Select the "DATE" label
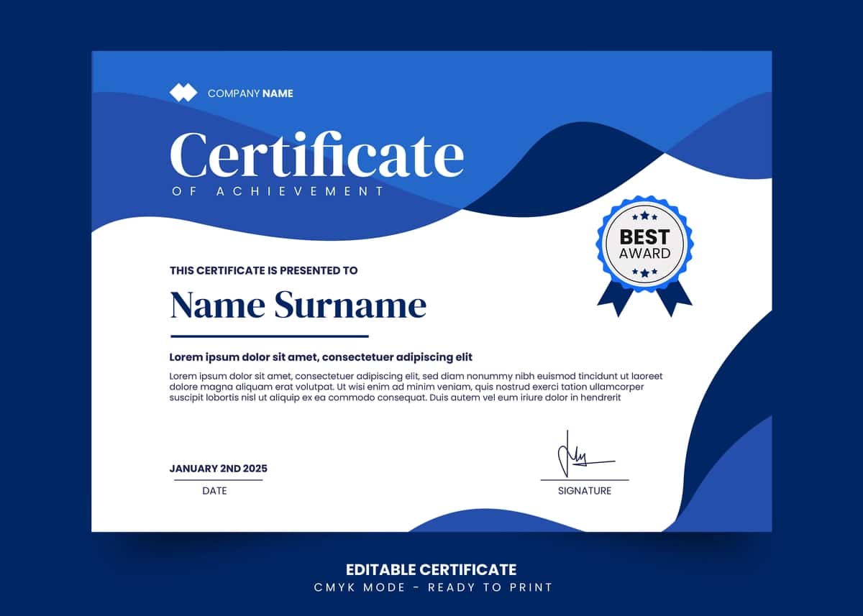This screenshot has width=863, height=616. coord(214,491)
